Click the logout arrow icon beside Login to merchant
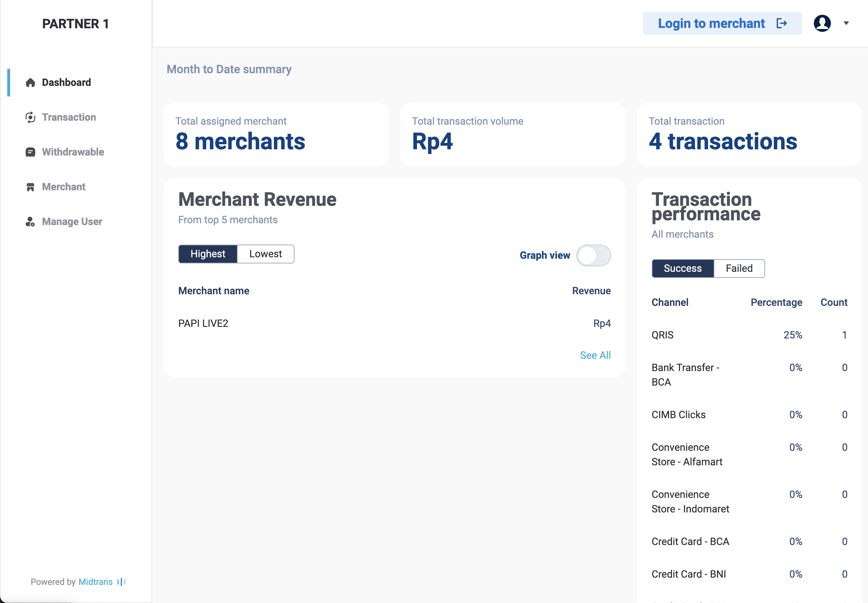The height and width of the screenshot is (603, 868). click(x=781, y=24)
